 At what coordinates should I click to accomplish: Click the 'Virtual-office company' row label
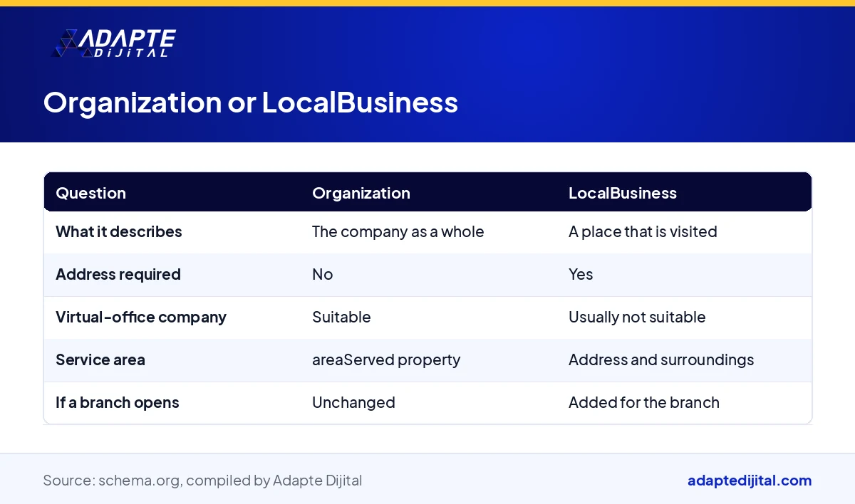click(141, 317)
